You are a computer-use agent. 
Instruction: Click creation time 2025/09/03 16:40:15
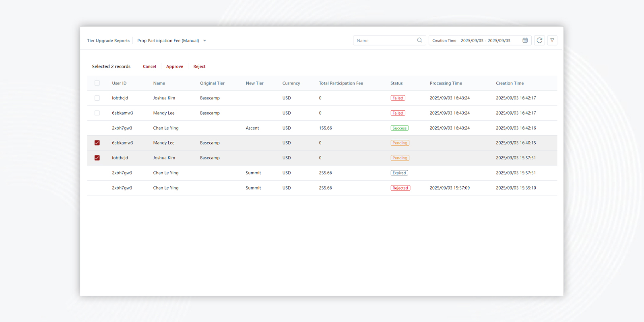[x=516, y=143]
